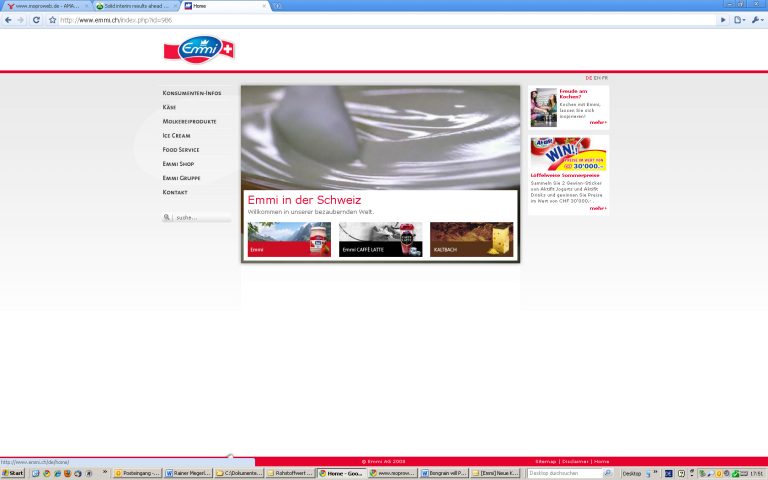Click the address bar URL
Viewport: 768px width, 480px height.
(x=116, y=20)
